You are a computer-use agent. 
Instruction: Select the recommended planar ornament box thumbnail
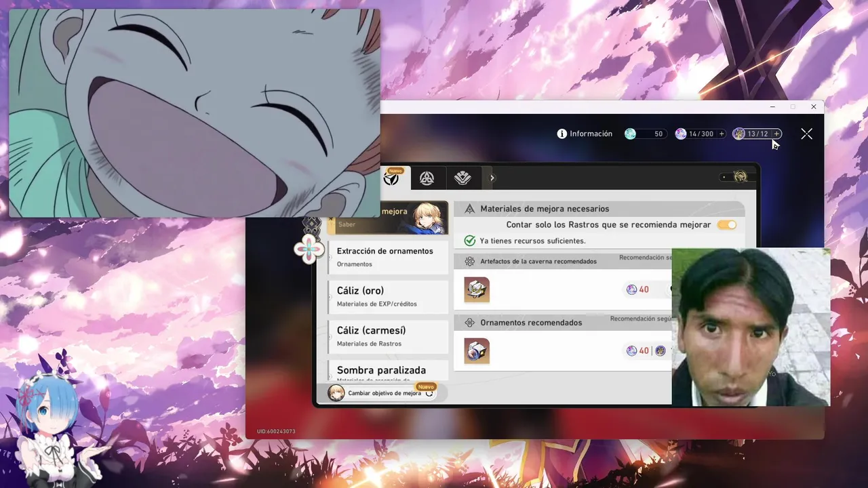point(477,350)
